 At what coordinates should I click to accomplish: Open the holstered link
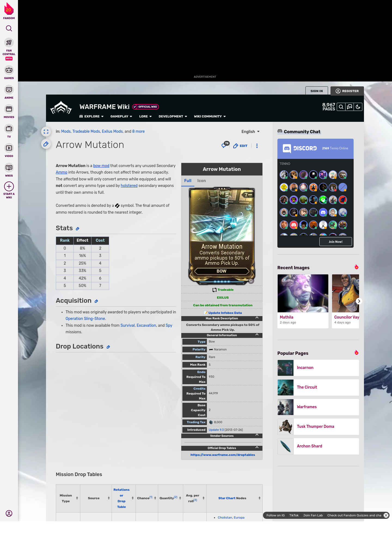point(129,186)
